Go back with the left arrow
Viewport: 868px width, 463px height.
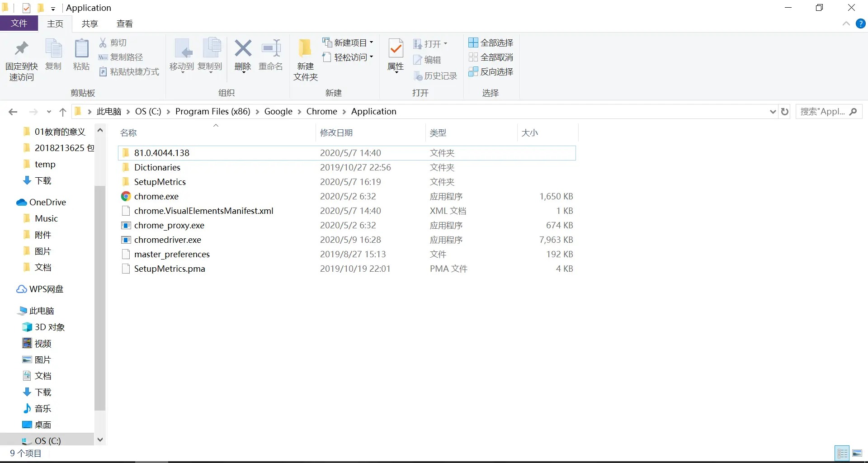(x=13, y=112)
